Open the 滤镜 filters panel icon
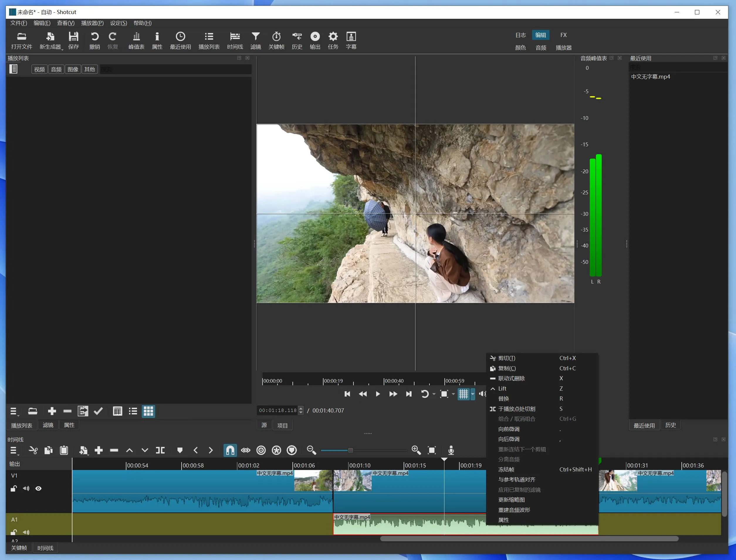736x560 pixels. pos(256,40)
